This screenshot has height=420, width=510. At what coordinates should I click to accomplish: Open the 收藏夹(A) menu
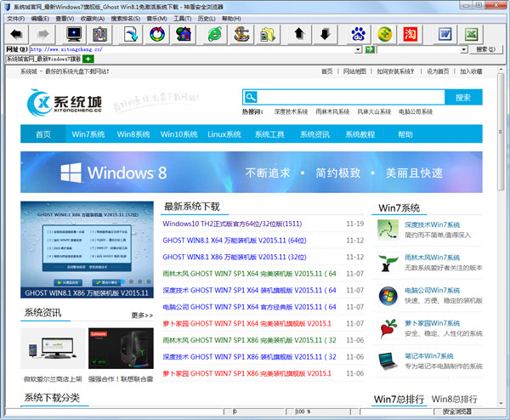tap(93, 19)
